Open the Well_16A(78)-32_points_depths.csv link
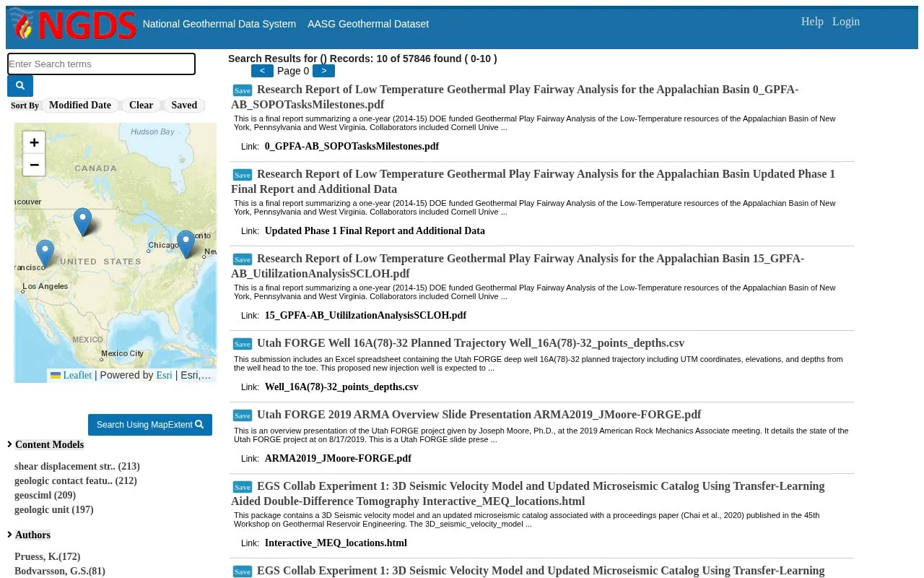The height and width of the screenshot is (578, 924). 341,387
